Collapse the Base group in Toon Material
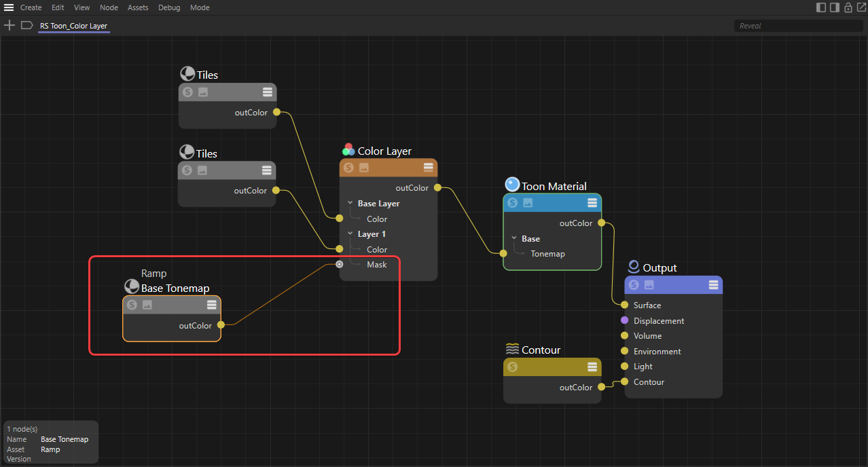 (x=514, y=238)
